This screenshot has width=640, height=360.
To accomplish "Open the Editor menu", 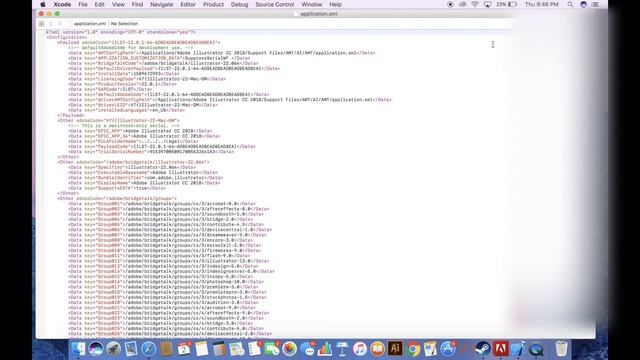I will pos(188,4).
